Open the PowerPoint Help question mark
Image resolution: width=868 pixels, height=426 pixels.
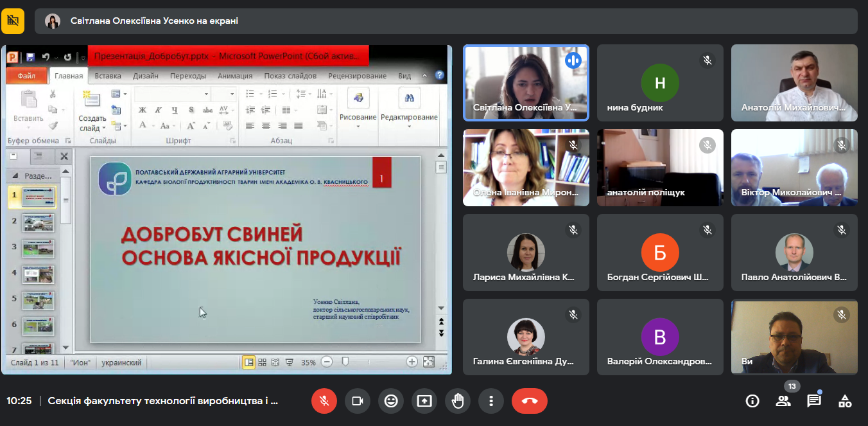click(440, 76)
